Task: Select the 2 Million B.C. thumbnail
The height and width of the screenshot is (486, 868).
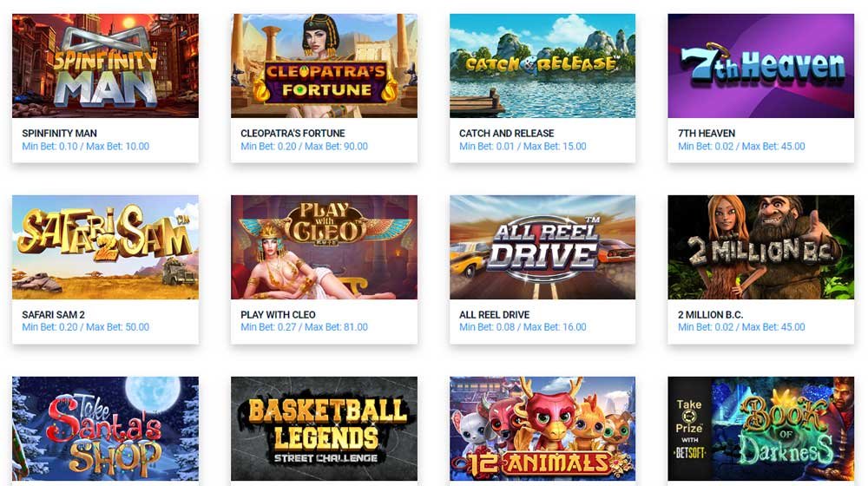Action: click(760, 246)
